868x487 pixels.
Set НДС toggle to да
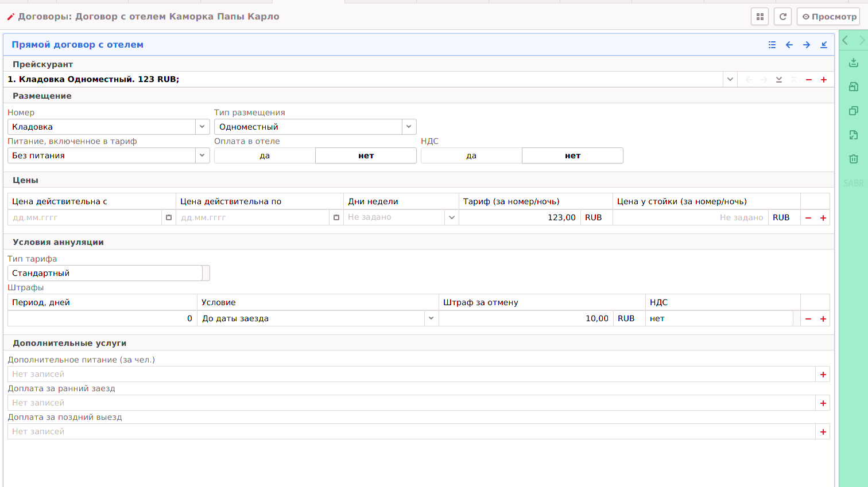tap(471, 155)
